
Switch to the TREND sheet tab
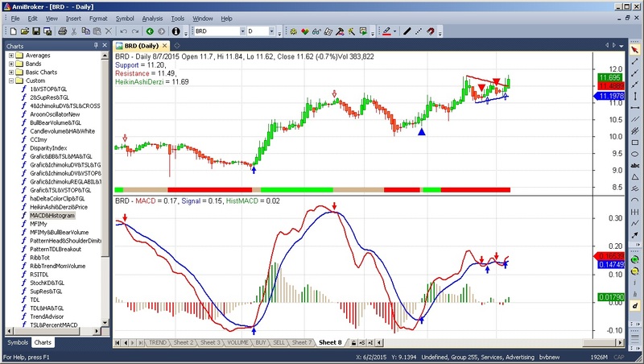[x=158, y=342]
